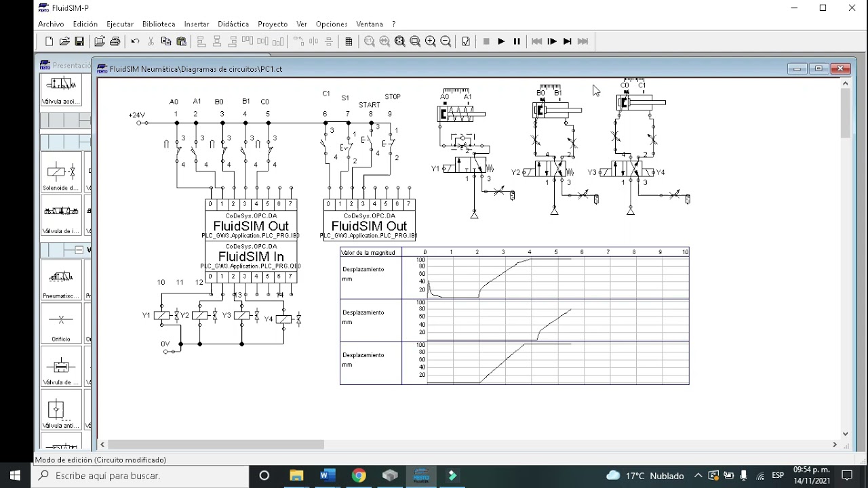Open print preview
The image size is (868, 488).
[100, 41]
